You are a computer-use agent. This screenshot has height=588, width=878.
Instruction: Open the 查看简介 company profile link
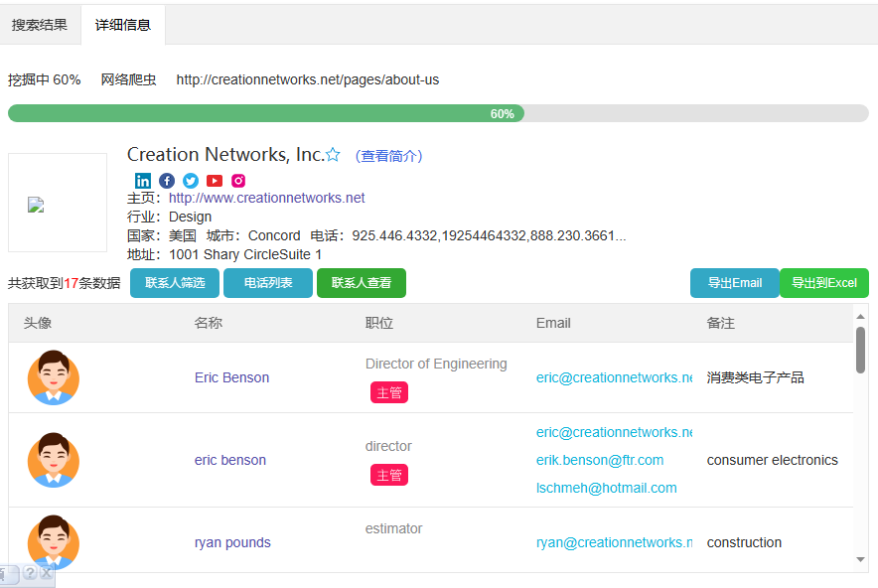[388, 156]
